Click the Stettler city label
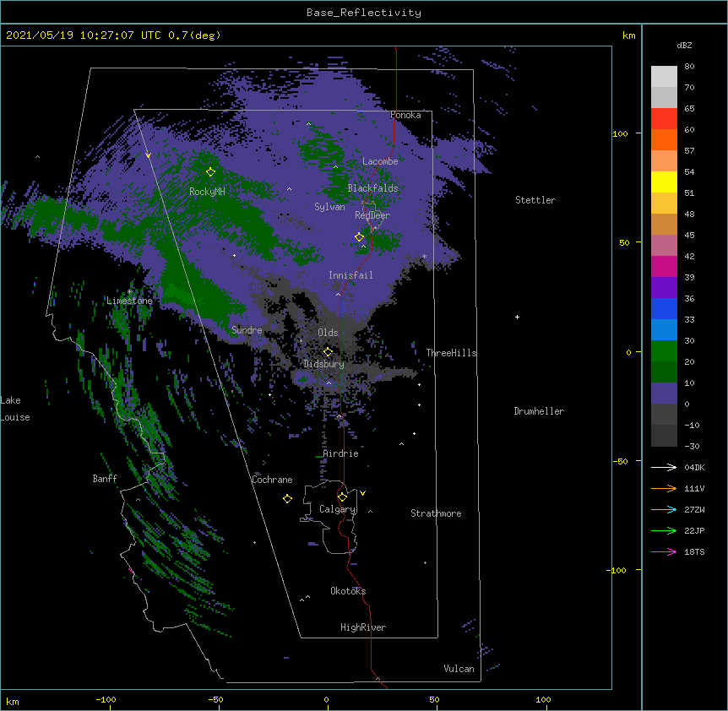 click(535, 200)
